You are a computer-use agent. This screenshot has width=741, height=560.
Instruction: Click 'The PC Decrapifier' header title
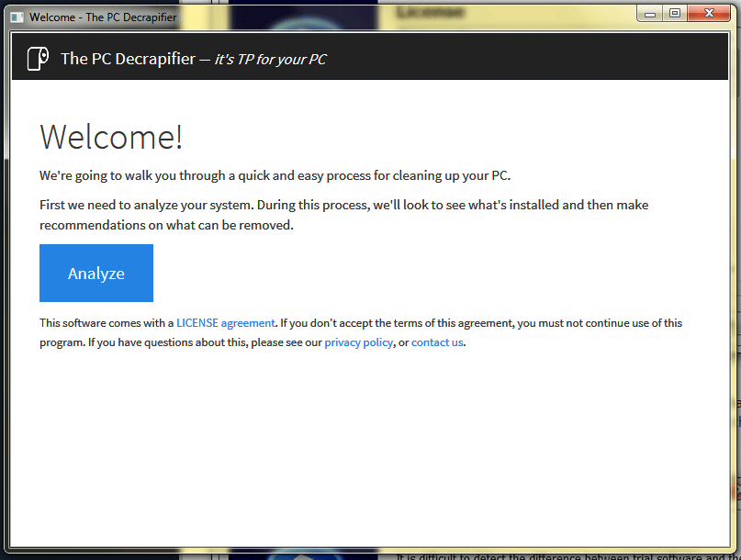pyautogui.click(x=128, y=59)
